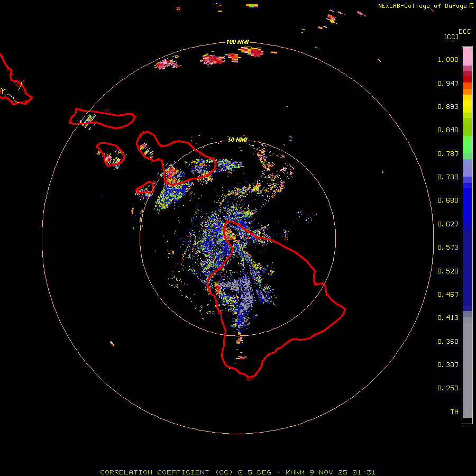Select the 0.253 legend value
Screen dimensions: 476x476
click(448, 388)
